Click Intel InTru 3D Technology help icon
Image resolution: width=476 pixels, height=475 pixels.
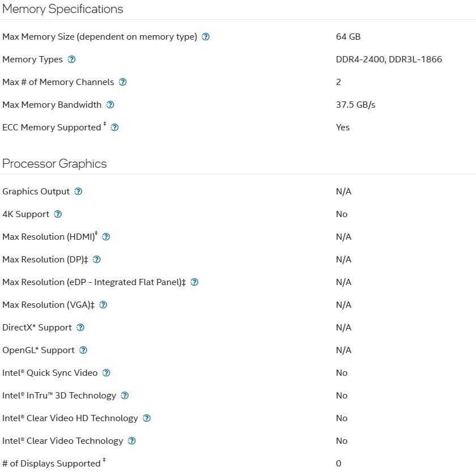(x=125, y=396)
